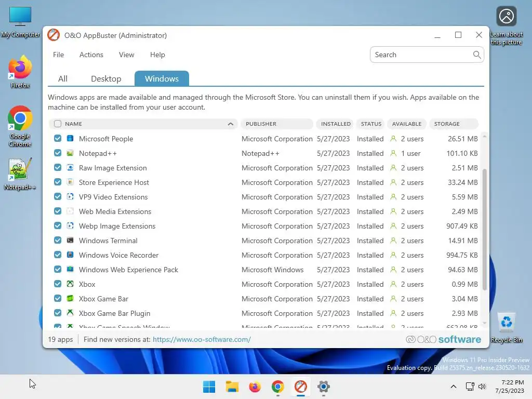532x399 pixels.
Task: Open the Help menu
Action: click(157, 55)
